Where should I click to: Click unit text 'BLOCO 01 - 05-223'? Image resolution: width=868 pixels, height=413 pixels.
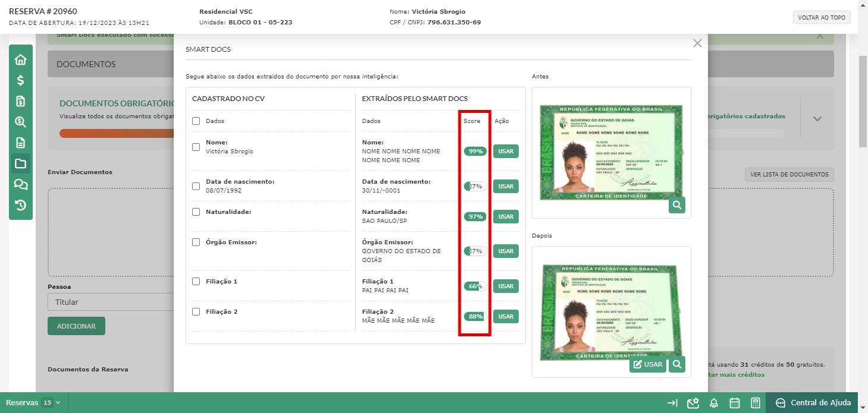pyautogui.click(x=260, y=22)
